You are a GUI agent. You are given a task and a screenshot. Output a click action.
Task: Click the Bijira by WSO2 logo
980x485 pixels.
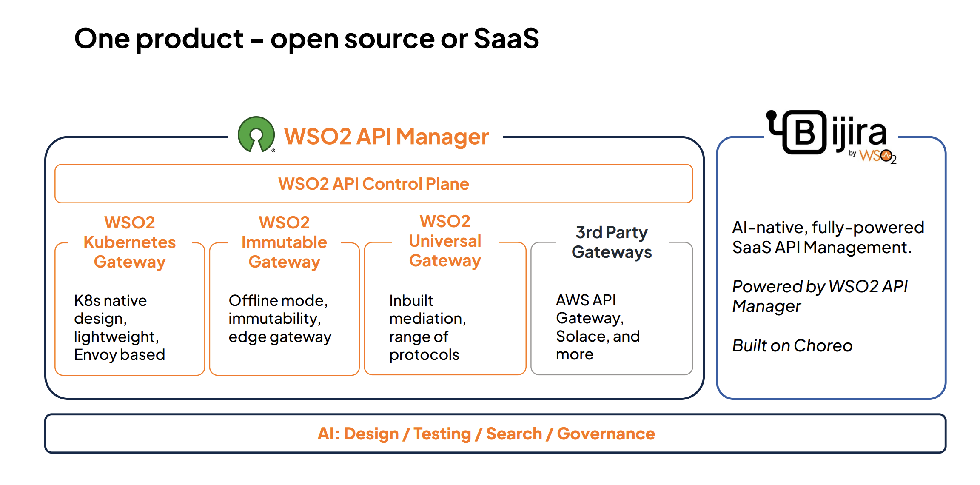point(832,136)
